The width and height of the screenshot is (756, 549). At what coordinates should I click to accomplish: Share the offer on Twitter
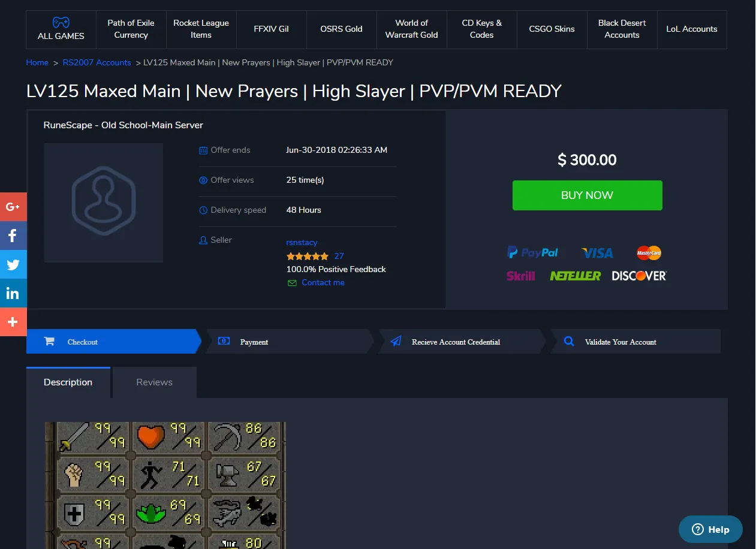tap(13, 264)
